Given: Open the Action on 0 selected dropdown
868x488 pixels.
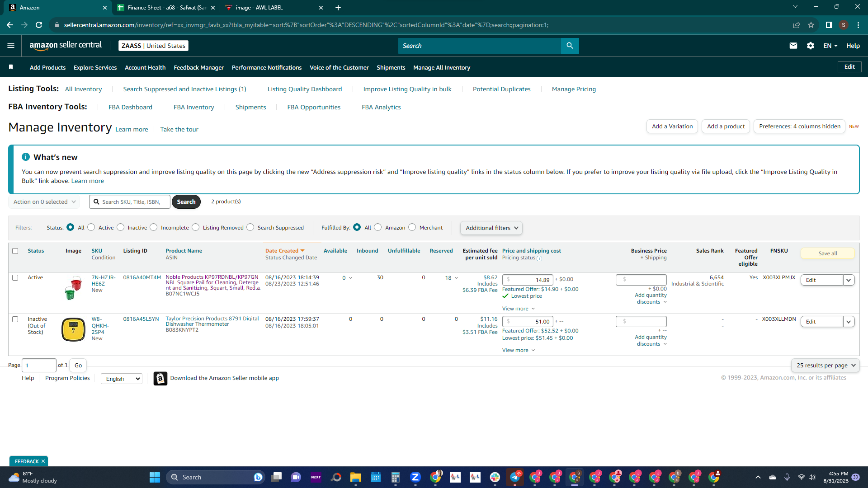Looking at the screenshot, I should click(44, 202).
